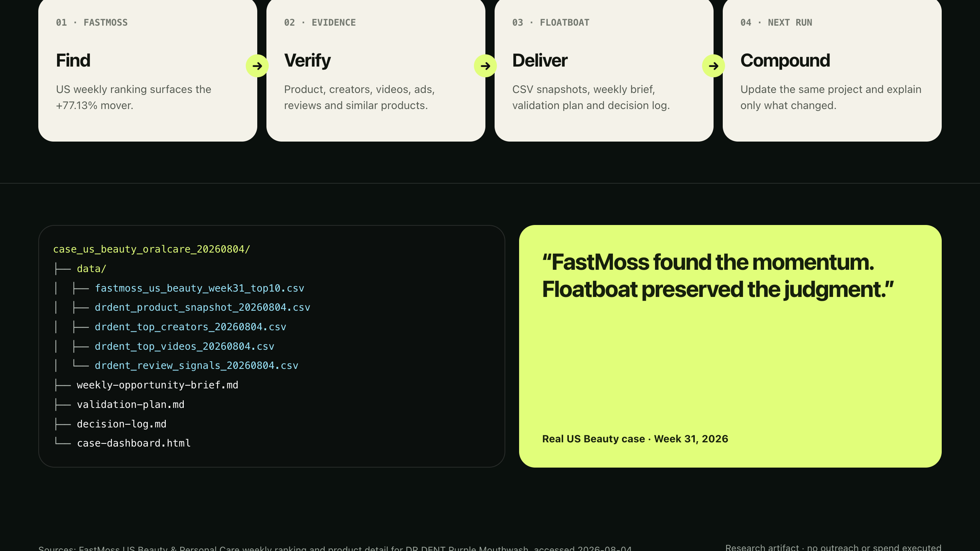This screenshot has width=980, height=551.
Task: Click the arrow icon between Verify and Deliver
Action: (x=485, y=66)
